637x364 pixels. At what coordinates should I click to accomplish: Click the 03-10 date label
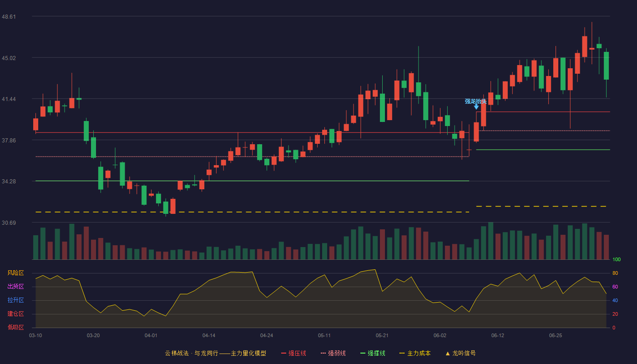35,335
